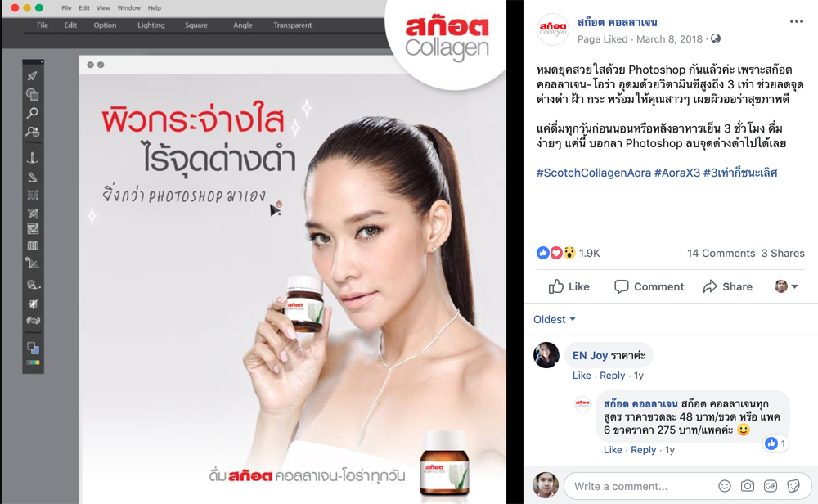
Task: Select the magnifying glass zoom tool
Action: click(33, 113)
